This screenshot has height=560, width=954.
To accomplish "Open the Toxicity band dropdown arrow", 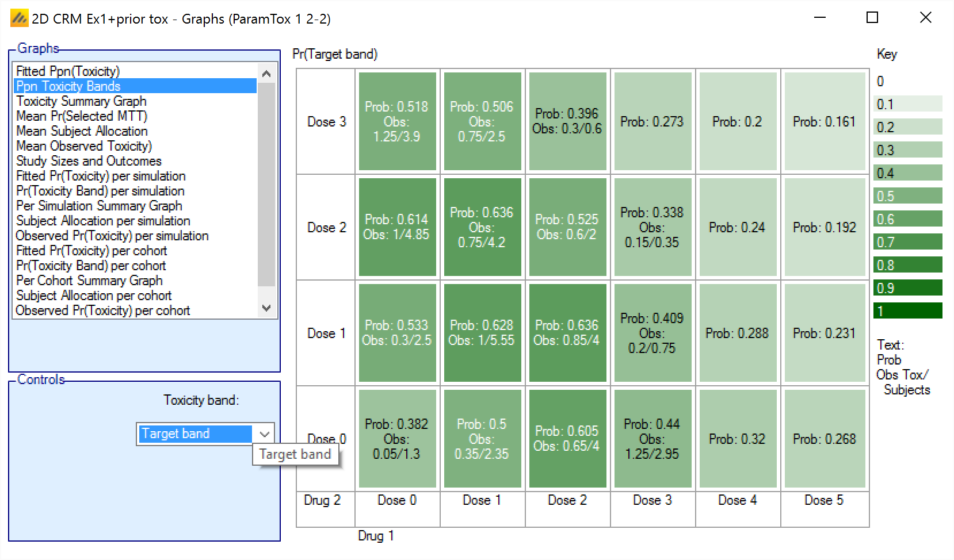I will pos(265,434).
